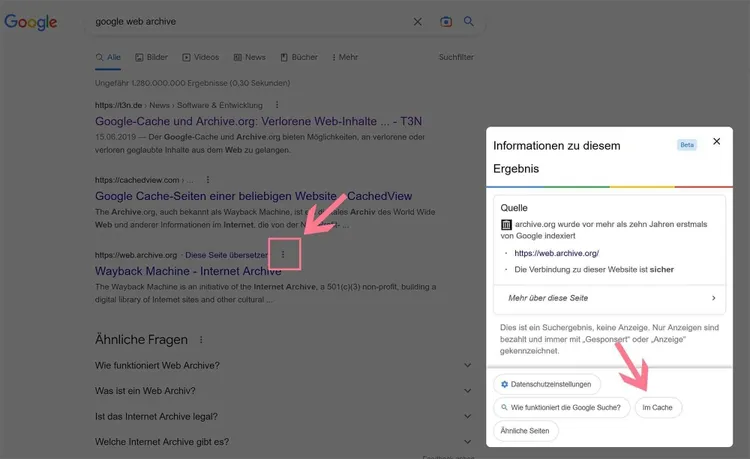
Task: Open the three-dot menu next to the web.archive.org result
Action: 283,254
